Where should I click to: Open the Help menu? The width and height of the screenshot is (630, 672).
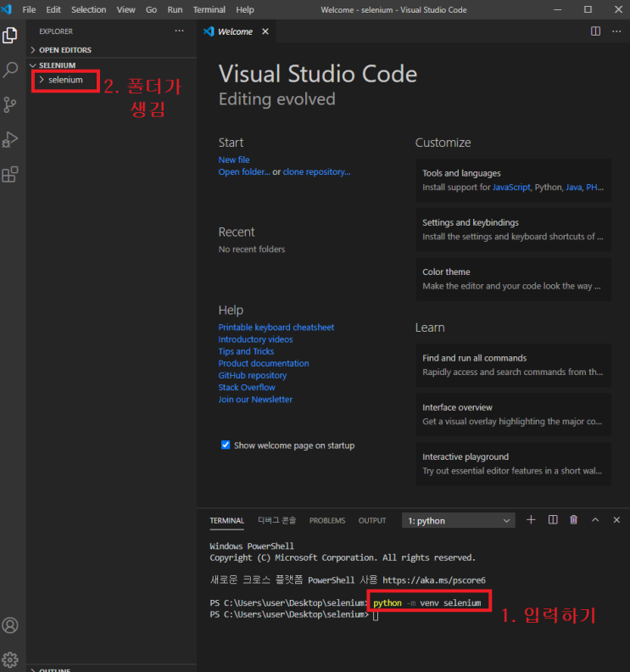coord(244,9)
